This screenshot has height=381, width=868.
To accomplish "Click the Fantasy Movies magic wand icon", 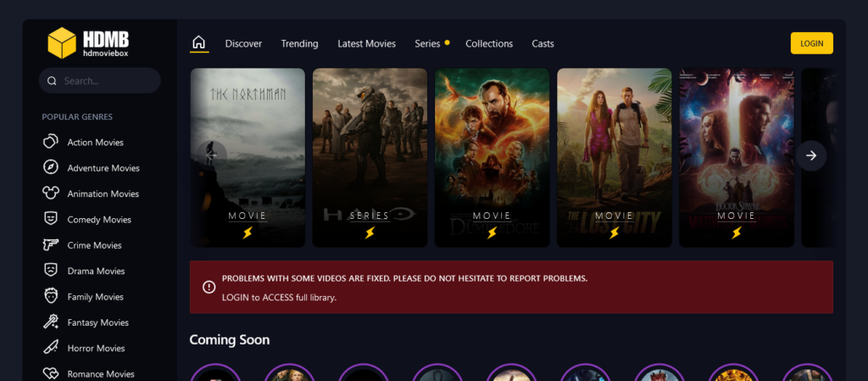I will coord(50,322).
